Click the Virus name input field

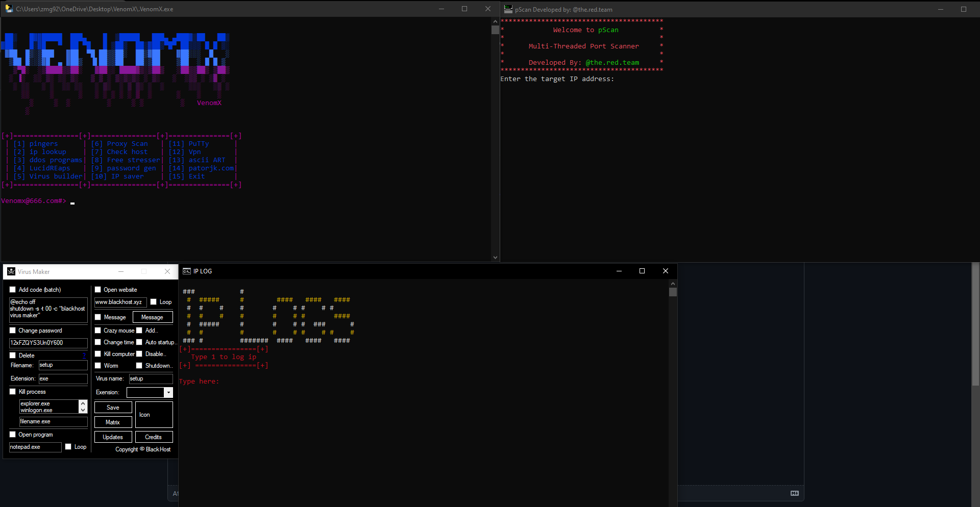(150, 378)
